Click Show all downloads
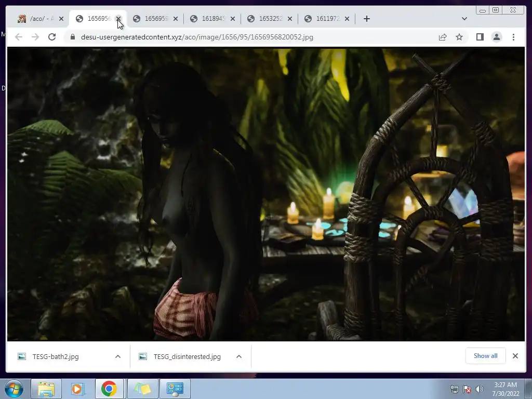 point(486,355)
